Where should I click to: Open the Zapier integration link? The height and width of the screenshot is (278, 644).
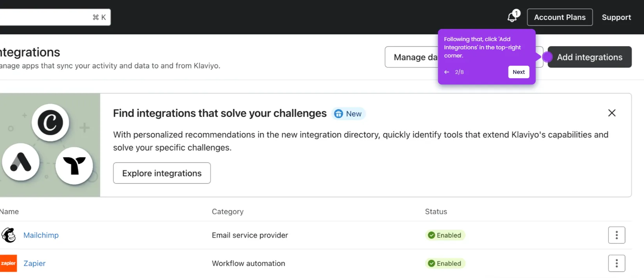click(34, 263)
